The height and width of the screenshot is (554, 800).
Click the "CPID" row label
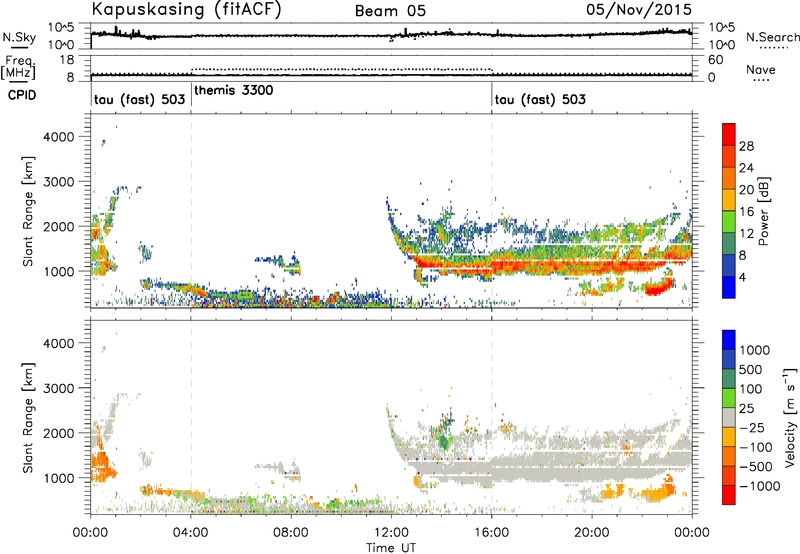[22, 95]
